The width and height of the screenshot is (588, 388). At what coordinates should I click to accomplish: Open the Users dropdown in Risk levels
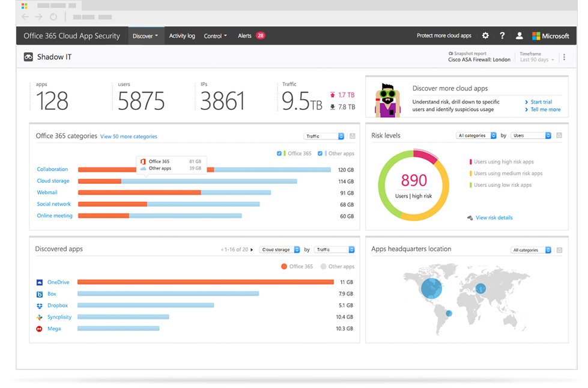[531, 135]
